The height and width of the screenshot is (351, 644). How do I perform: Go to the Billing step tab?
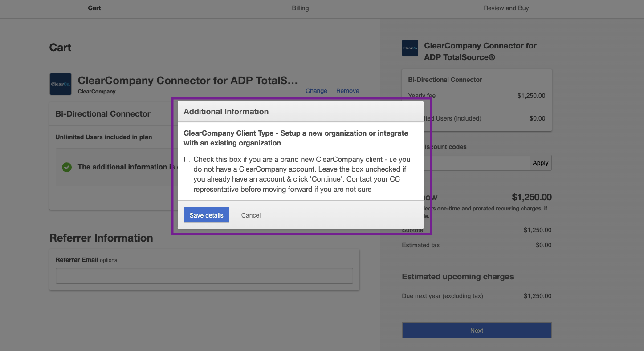click(300, 8)
